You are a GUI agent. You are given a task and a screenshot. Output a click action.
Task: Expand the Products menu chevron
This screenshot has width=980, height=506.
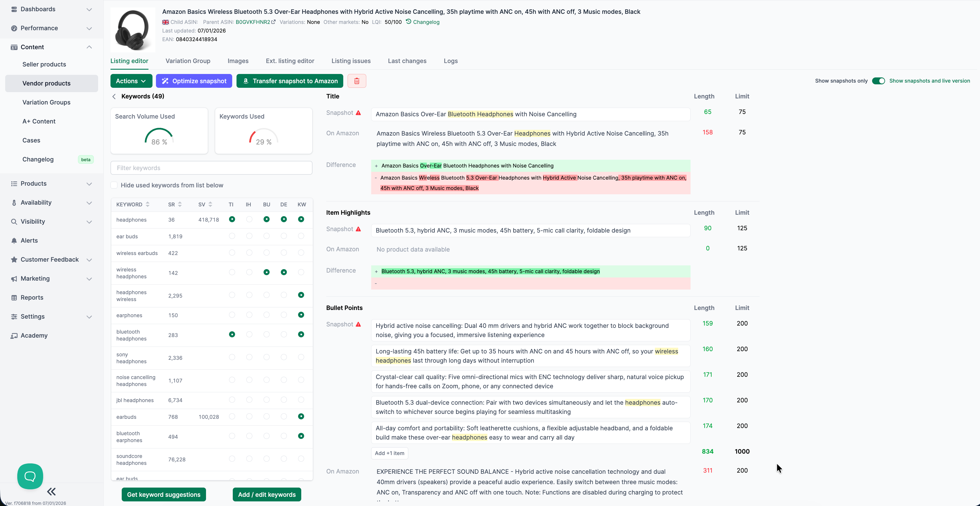click(89, 184)
